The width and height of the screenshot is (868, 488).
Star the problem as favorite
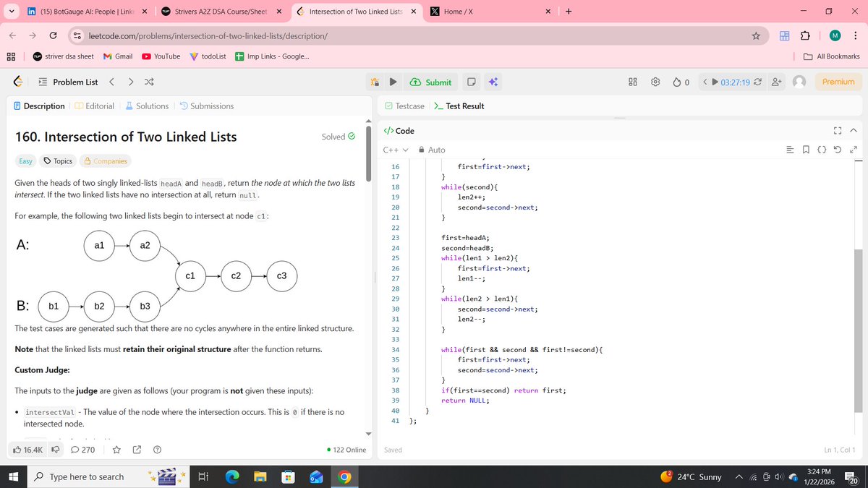(x=116, y=450)
